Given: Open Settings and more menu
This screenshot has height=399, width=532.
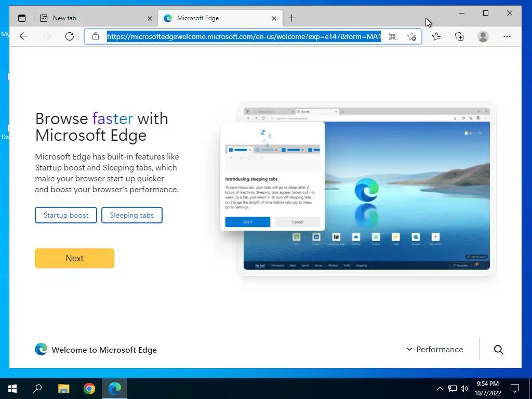Looking at the screenshot, I should [x=507, y=36].
